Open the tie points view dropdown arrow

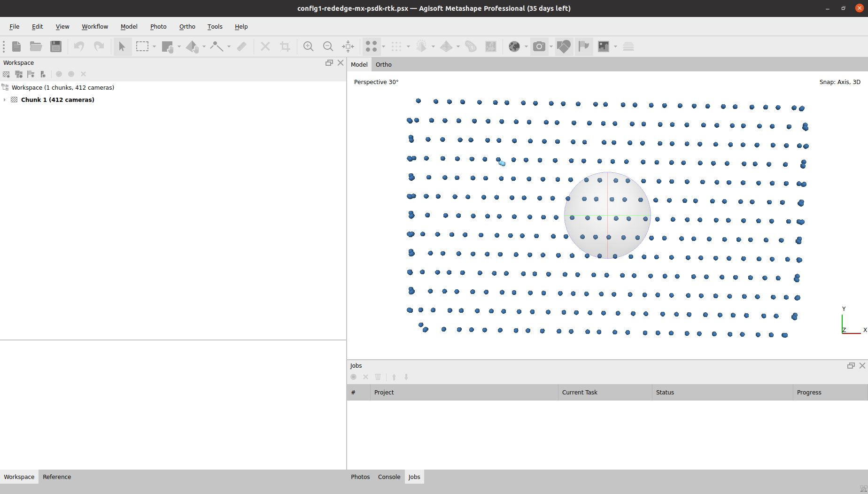point(383,46)
